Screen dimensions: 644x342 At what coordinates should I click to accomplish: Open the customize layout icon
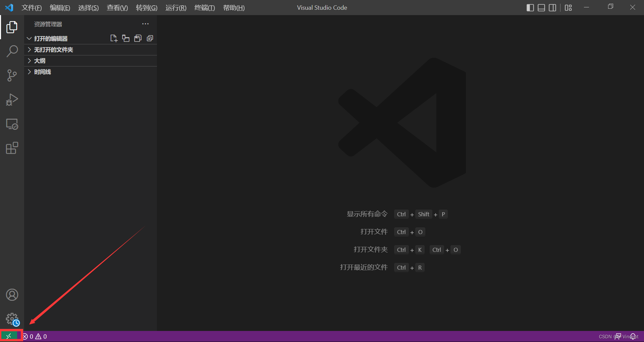point(568,7)
